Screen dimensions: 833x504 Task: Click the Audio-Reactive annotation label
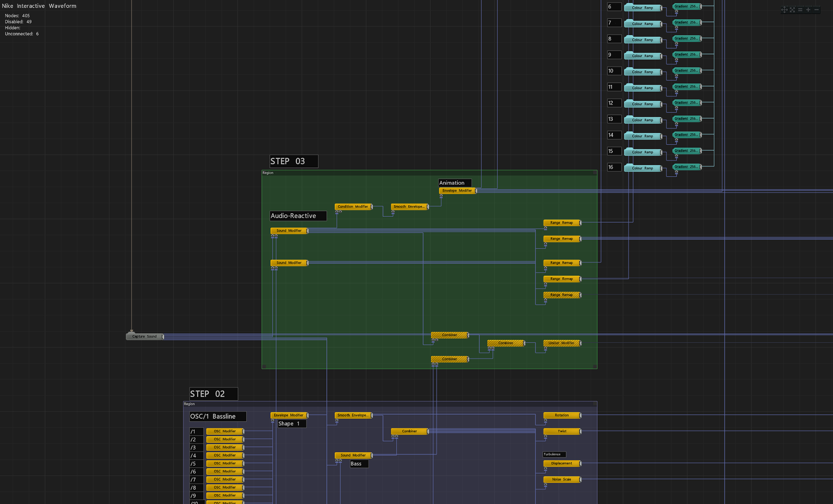pos(298,216)
